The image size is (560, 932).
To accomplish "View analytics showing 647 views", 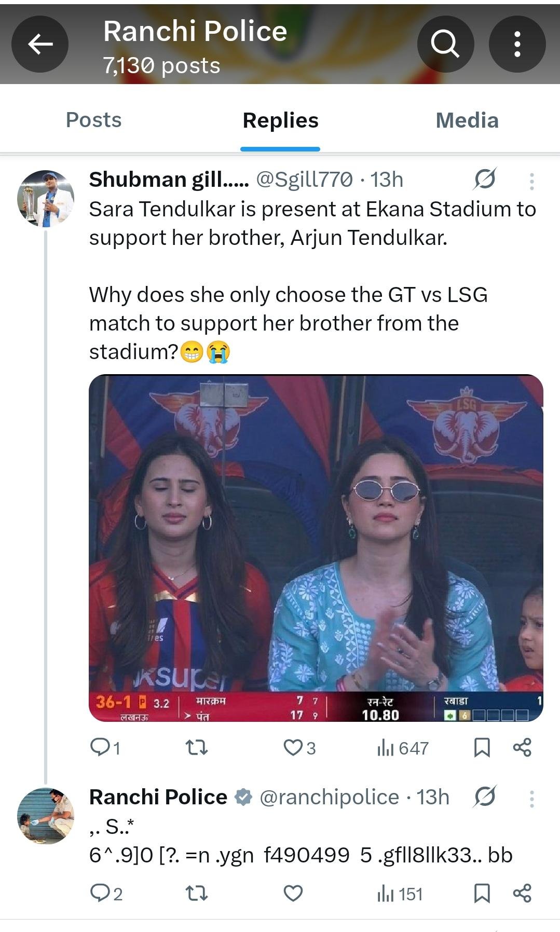I will pos(403,748).
